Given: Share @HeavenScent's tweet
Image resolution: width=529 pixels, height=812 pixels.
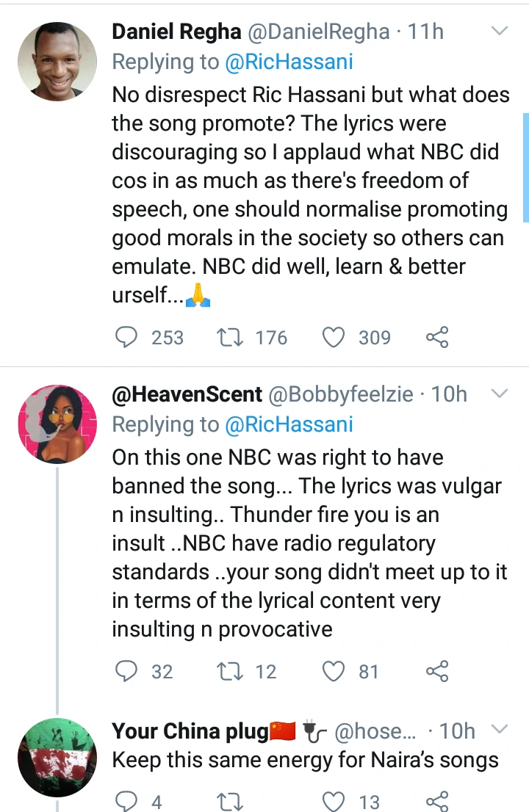Looking at the screenshot, I should tap(436, 671).
